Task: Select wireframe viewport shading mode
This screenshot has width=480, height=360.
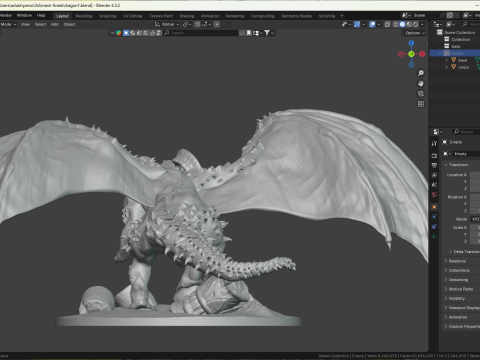Action: pyautogui.click(x=396, y=24)
